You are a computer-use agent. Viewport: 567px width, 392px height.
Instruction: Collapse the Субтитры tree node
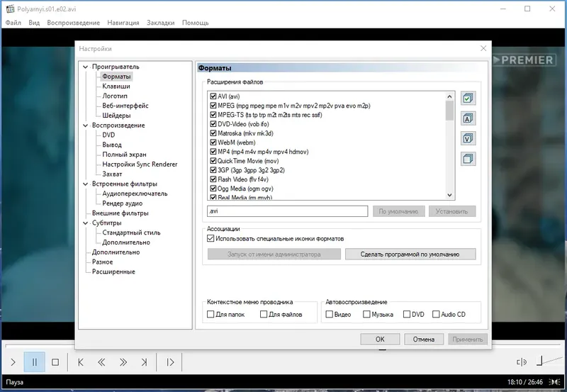point(85,223)
